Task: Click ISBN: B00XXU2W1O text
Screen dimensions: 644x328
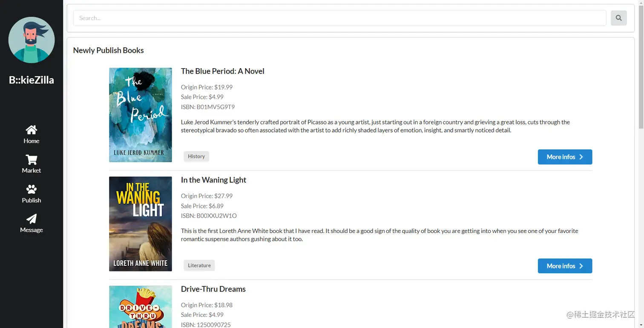Action: coord(209,216)
